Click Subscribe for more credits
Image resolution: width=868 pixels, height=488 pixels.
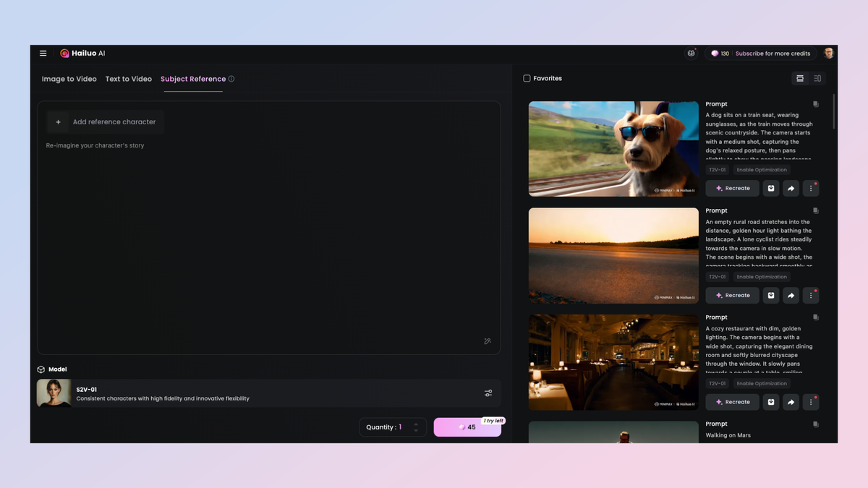[773, 53]
